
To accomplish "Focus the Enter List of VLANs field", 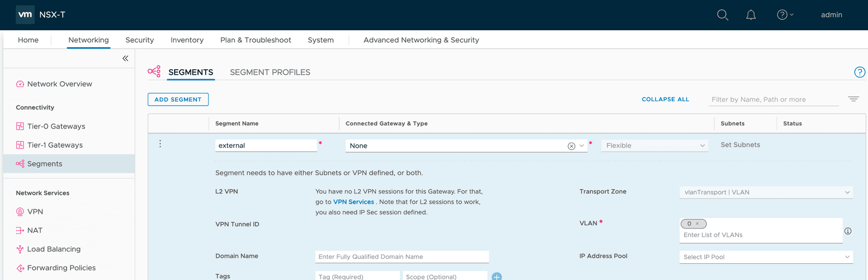I will 761,235.
